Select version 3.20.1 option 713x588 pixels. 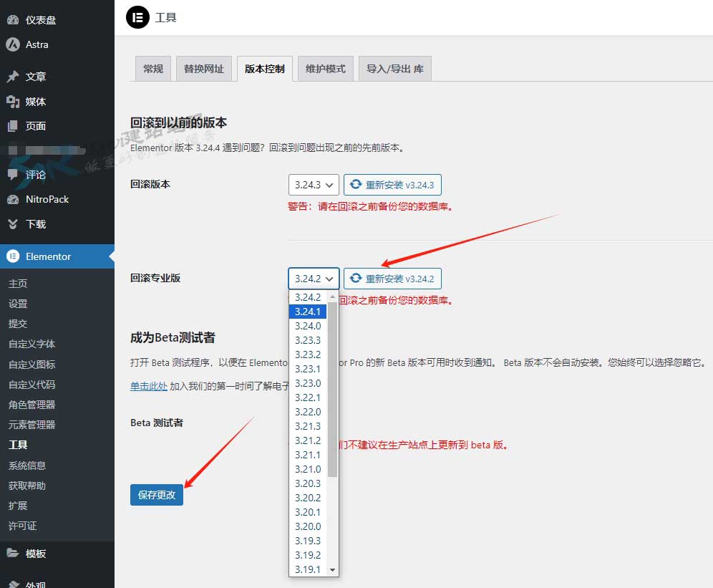point(308,512)
